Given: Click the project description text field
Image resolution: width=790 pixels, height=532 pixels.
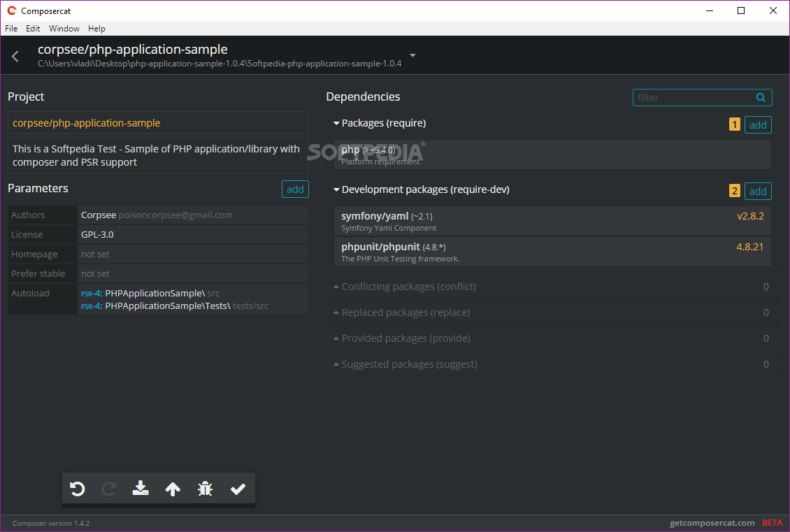Looking at the screenshot, I should click(x=158, y=156).
